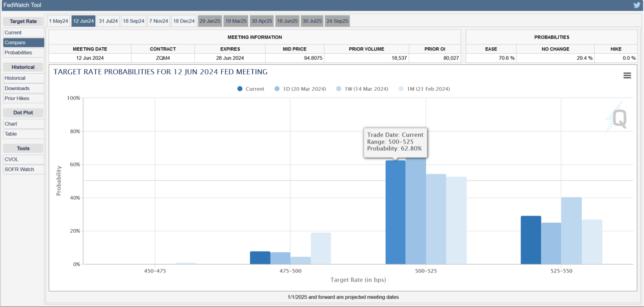Select the 12 Jun24 meeting tab

(x=83, y=21)
